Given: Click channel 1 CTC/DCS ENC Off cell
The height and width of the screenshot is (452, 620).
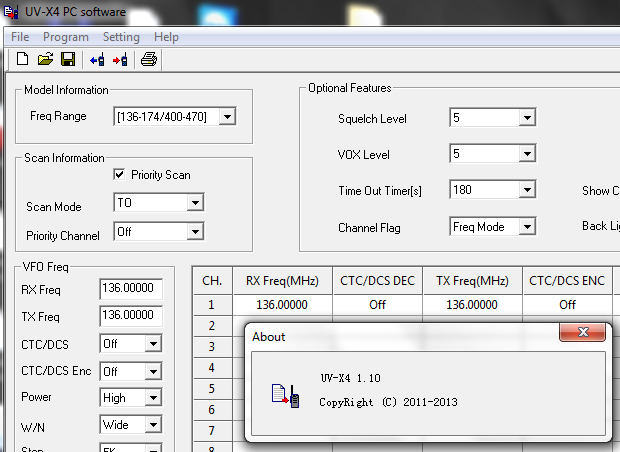Looking at the screenshot, I should coord(567,305).
